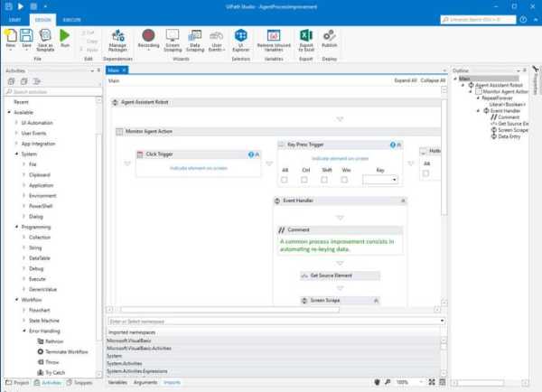
Task: Close the Main workflow tab
Action: coord(124,70)
